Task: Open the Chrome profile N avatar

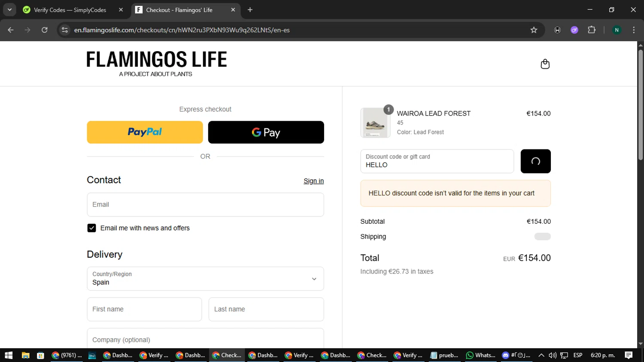Action: pyautogui.click(x=617, y=30)
